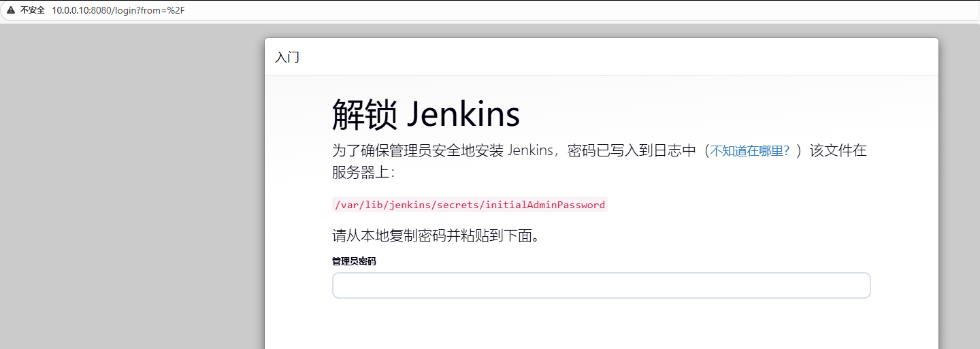Click the '不安全' security label
Screen dimensions: 980x349
coord(33,10)
